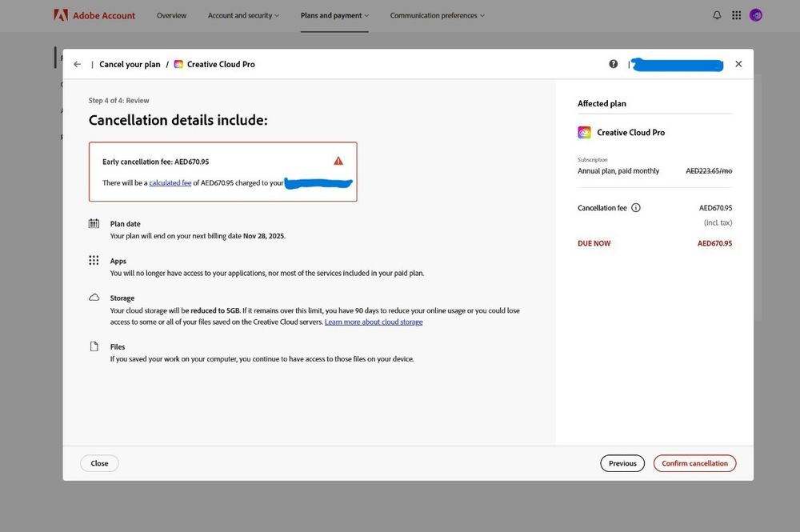This screenshot has height=532, width=800.
Task: Expand Account and security menu
Action: pos(243,15)
